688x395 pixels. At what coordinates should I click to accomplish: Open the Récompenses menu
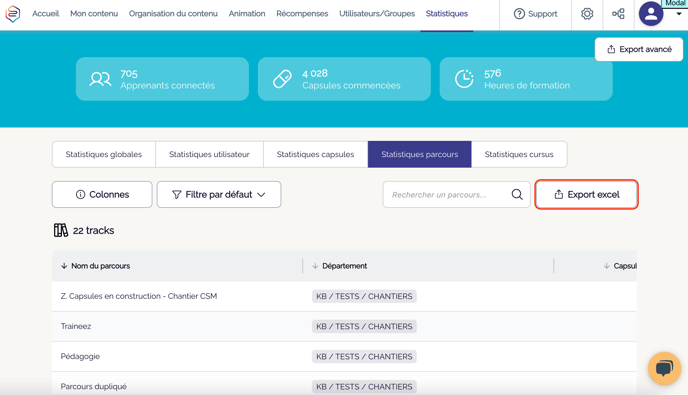pos(302,14)
